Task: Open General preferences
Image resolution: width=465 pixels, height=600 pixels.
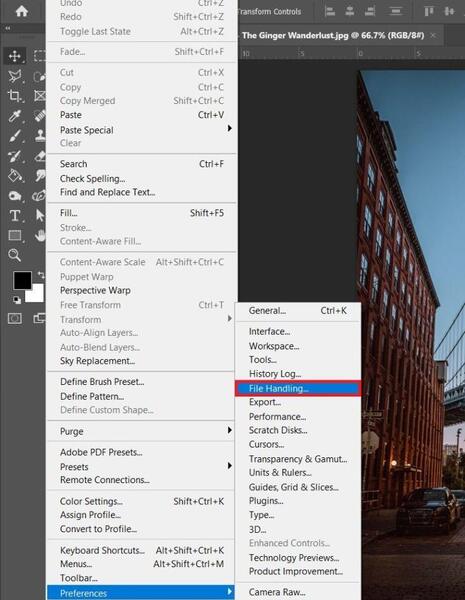Action: click(298, 311)
